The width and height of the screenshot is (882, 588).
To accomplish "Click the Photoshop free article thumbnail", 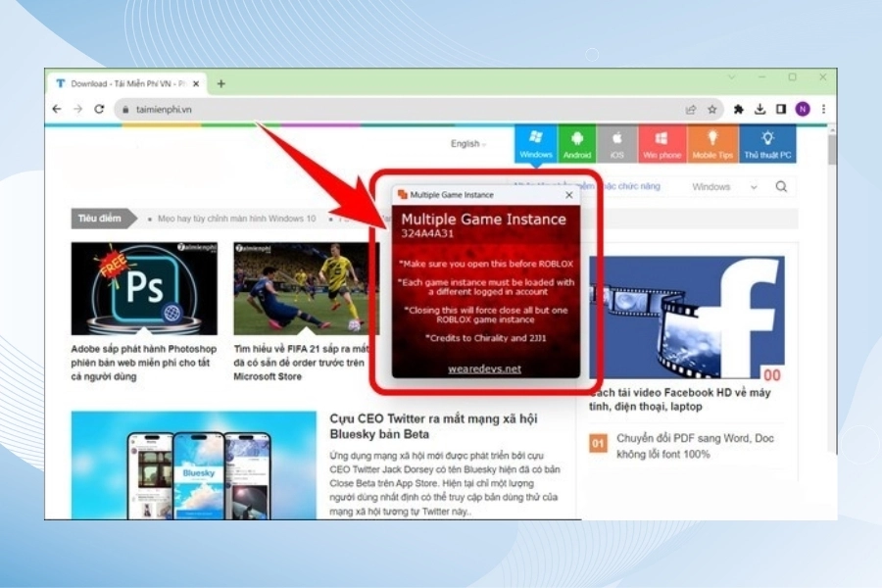I will 144,288.
